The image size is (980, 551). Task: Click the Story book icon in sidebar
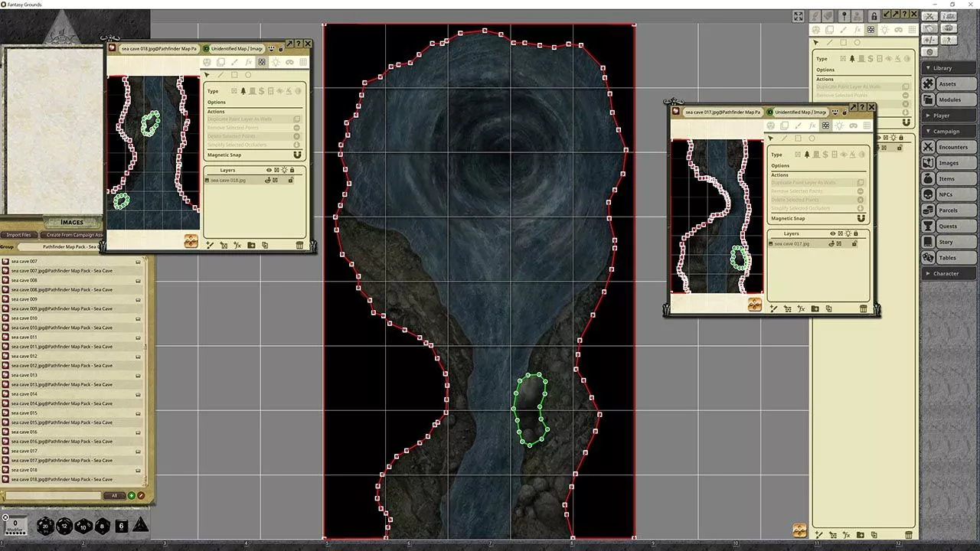click(x=928, y=242)
